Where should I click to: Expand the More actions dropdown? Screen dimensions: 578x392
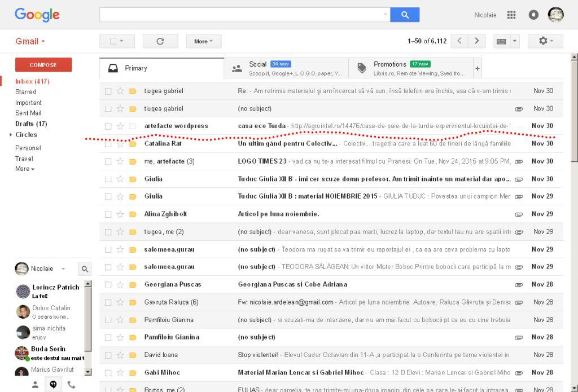coord(203,41)
